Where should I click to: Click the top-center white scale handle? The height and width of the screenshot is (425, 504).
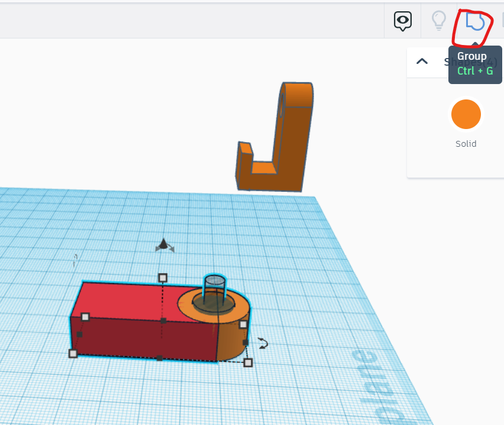(x=164, y=277)
